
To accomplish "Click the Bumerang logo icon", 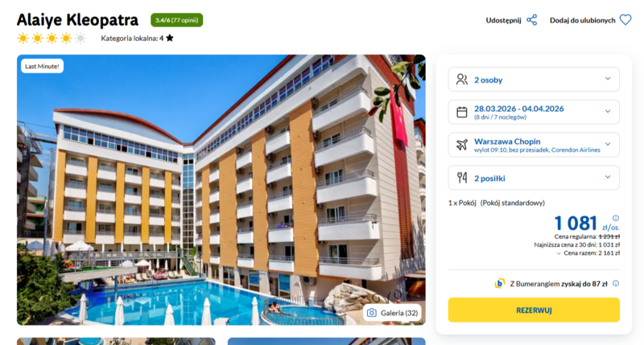I will pos(499,283).
